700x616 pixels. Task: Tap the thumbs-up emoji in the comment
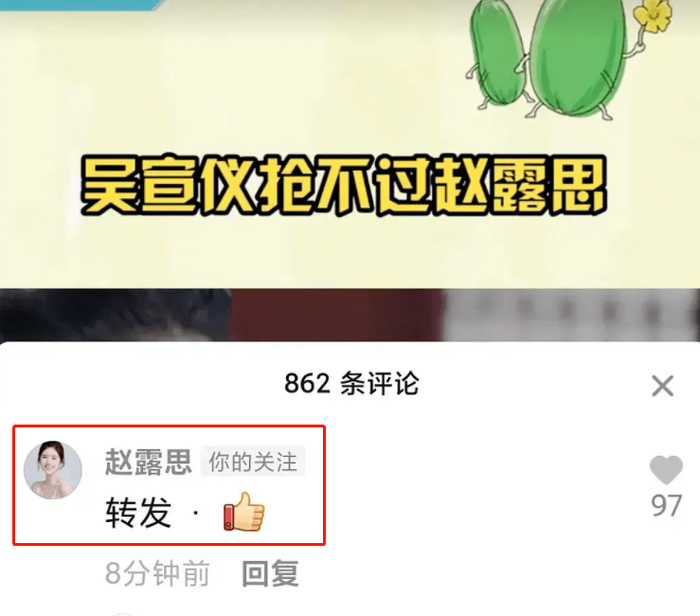[243, 512]
